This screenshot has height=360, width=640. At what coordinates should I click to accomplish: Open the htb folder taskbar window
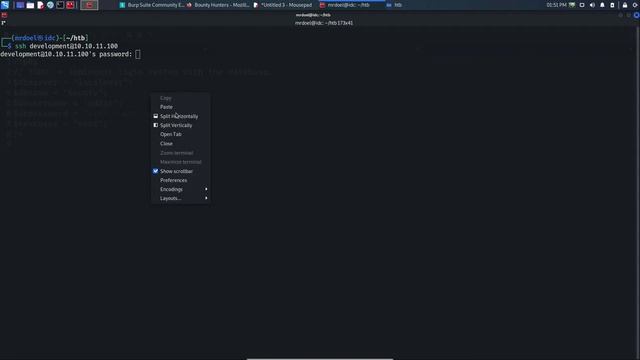394,5
